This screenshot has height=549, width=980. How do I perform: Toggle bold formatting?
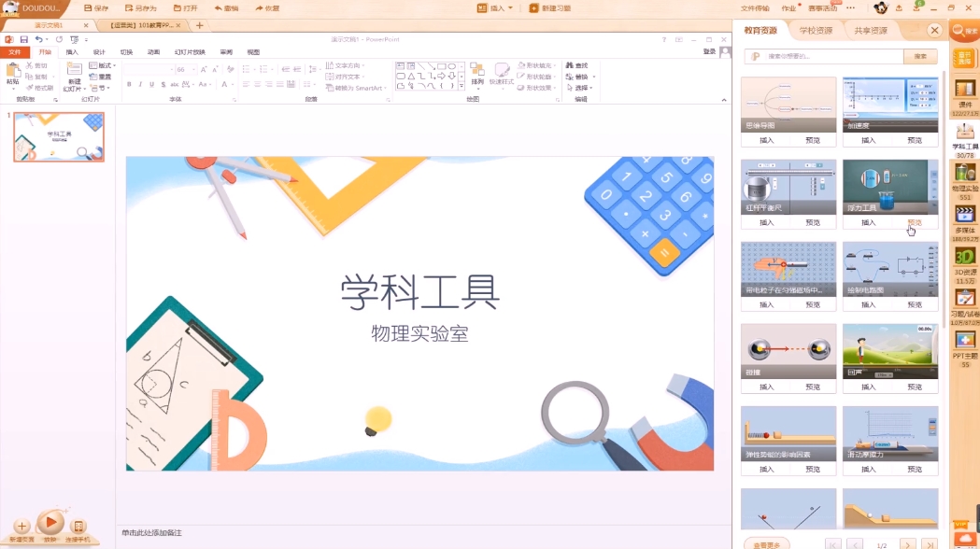click(129, 84)
